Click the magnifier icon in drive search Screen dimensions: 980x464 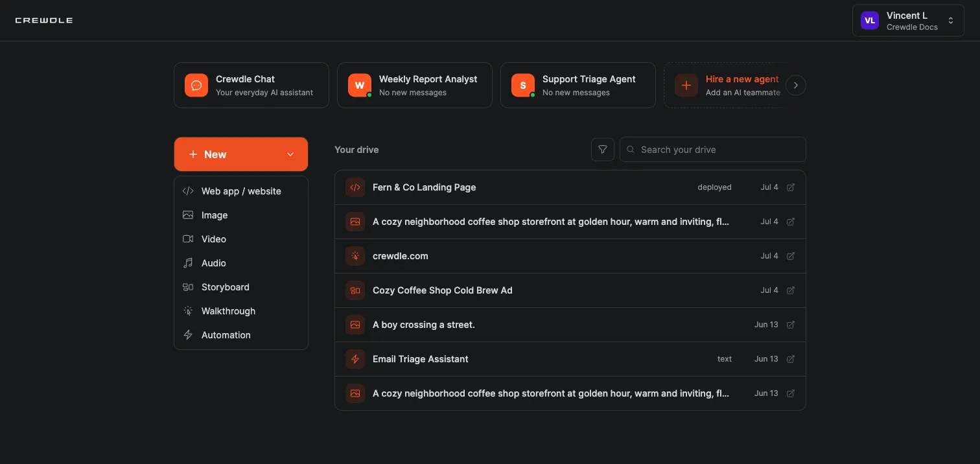pos(631,150)
